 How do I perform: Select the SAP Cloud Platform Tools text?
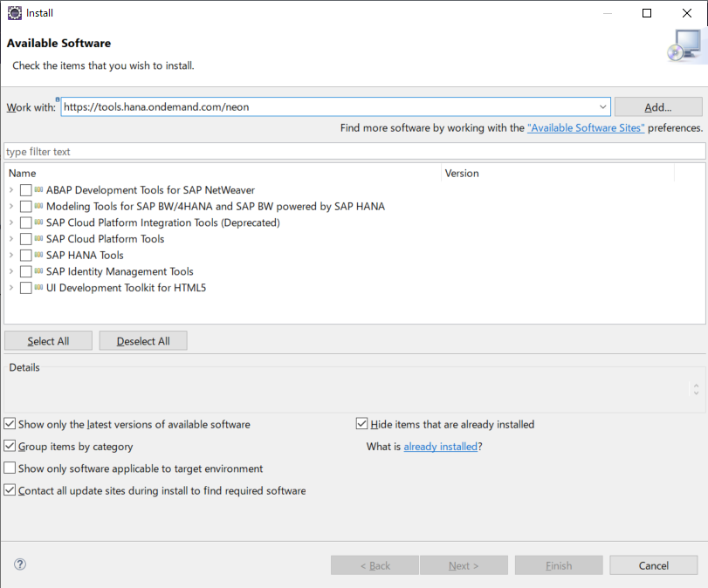pos(106,239)
